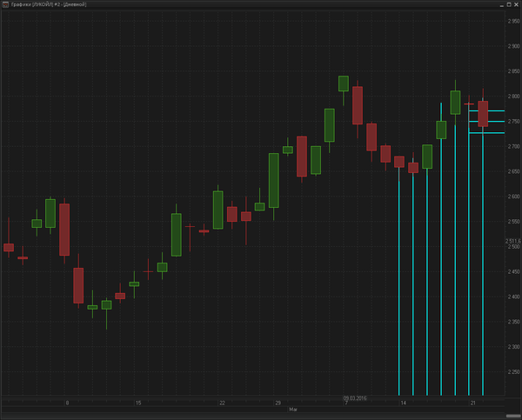Click date label 29 on time axis
Screen dimensions: 522x420
click(x=278, y=403)
